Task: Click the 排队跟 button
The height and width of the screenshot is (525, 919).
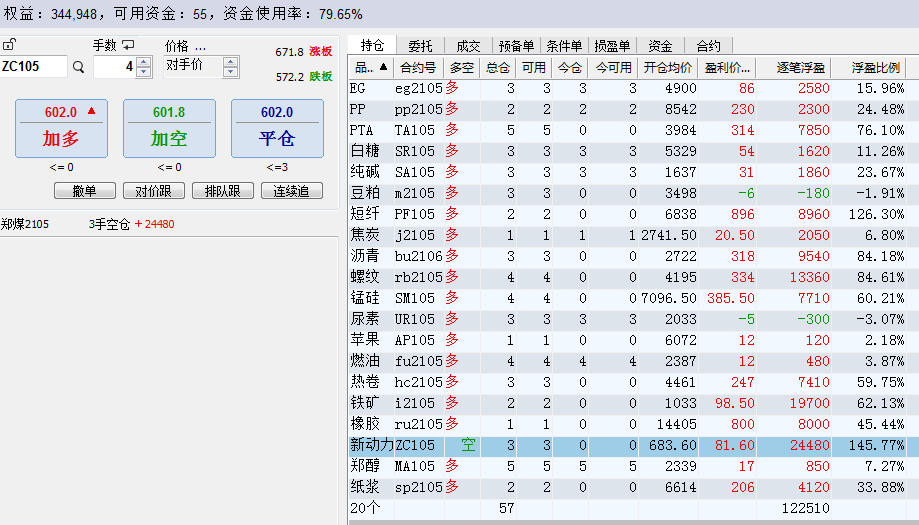Action: [x=223, y=191]
